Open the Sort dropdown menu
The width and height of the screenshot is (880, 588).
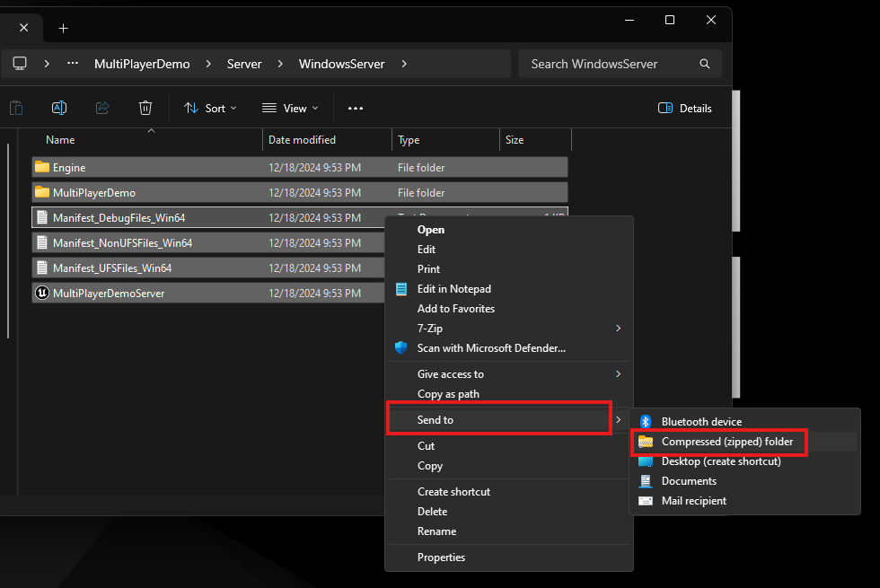click(210, 108)
